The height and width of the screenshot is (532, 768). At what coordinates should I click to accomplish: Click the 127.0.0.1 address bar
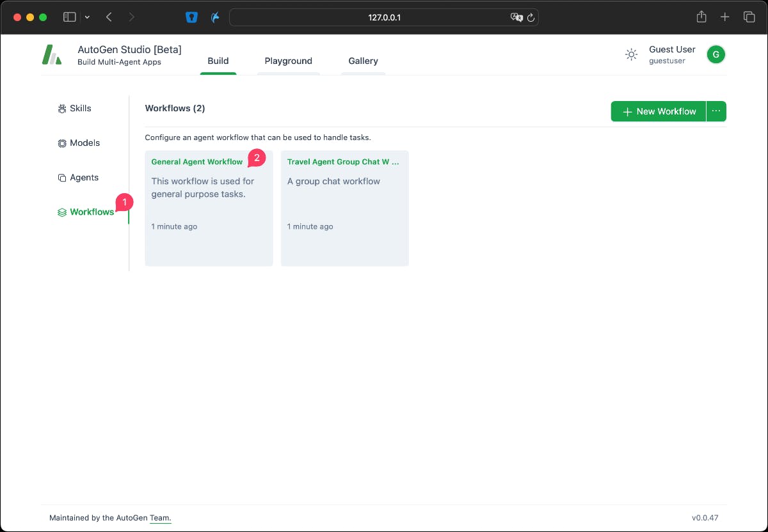pos(384,17)
